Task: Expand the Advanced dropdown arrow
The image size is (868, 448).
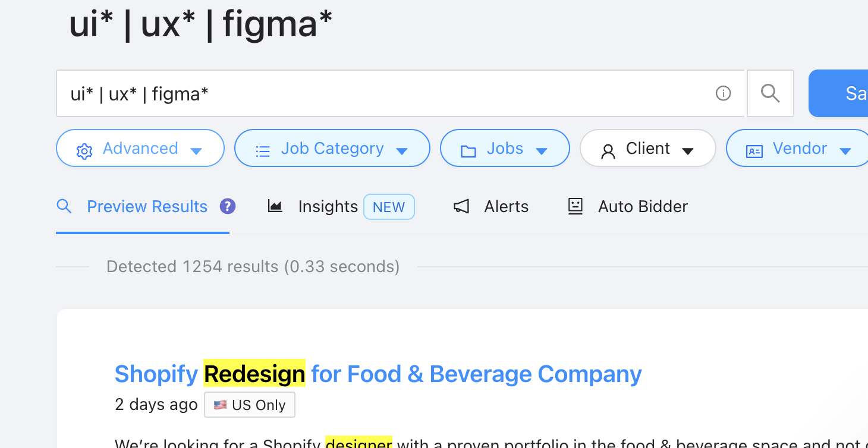Action: click(196, 151)
